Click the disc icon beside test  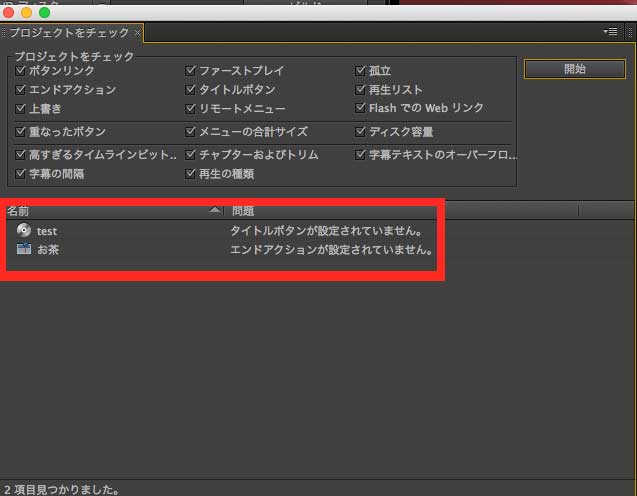point(24,231)
